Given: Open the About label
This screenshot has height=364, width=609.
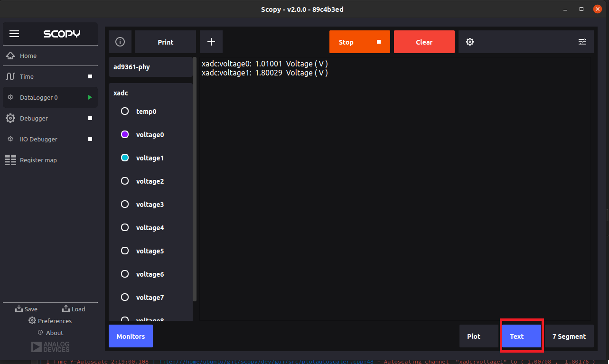Looking at the screenshot, I should 55,333.
